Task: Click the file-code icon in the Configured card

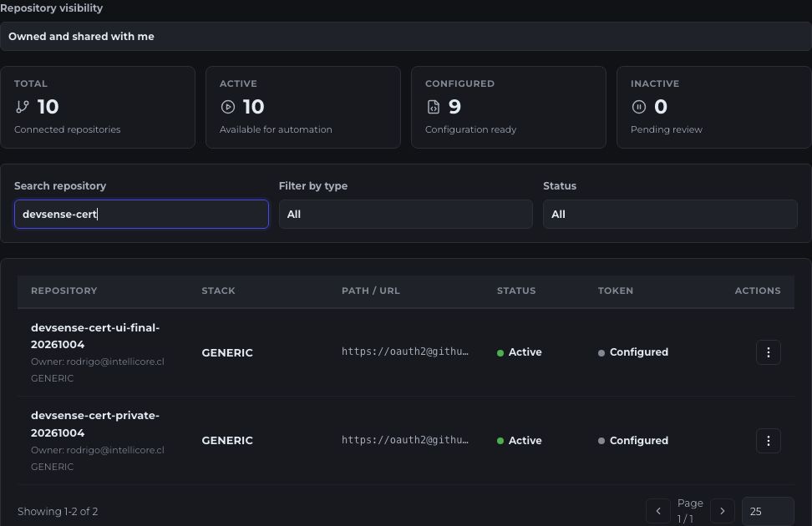Action: coord(434,107)
